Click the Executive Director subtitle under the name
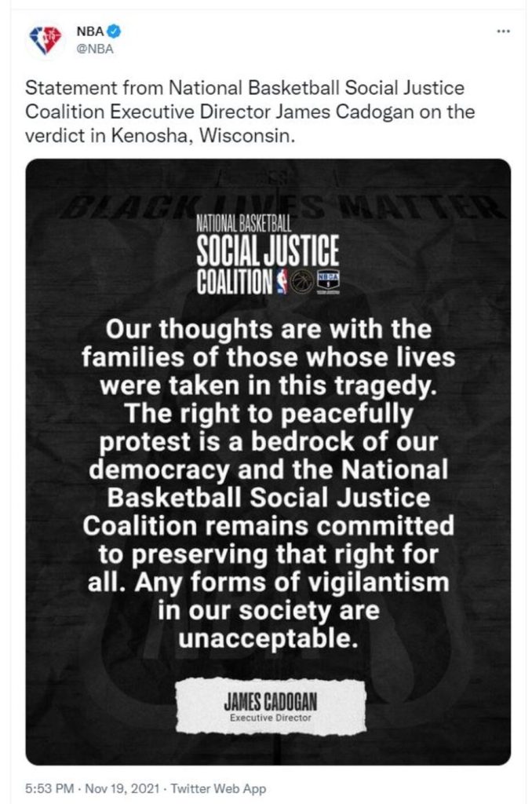 (267, 717)
